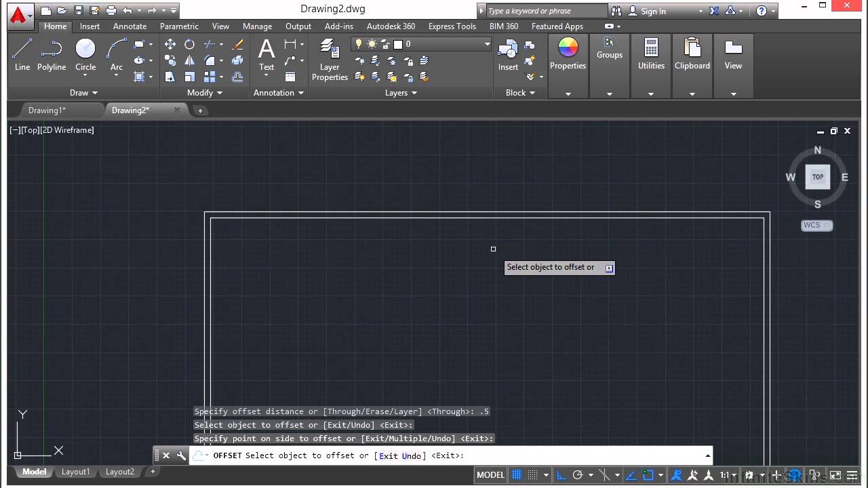Click the Scale tool icon
Screen dimensions: 868x488
[x=190, y=77]
